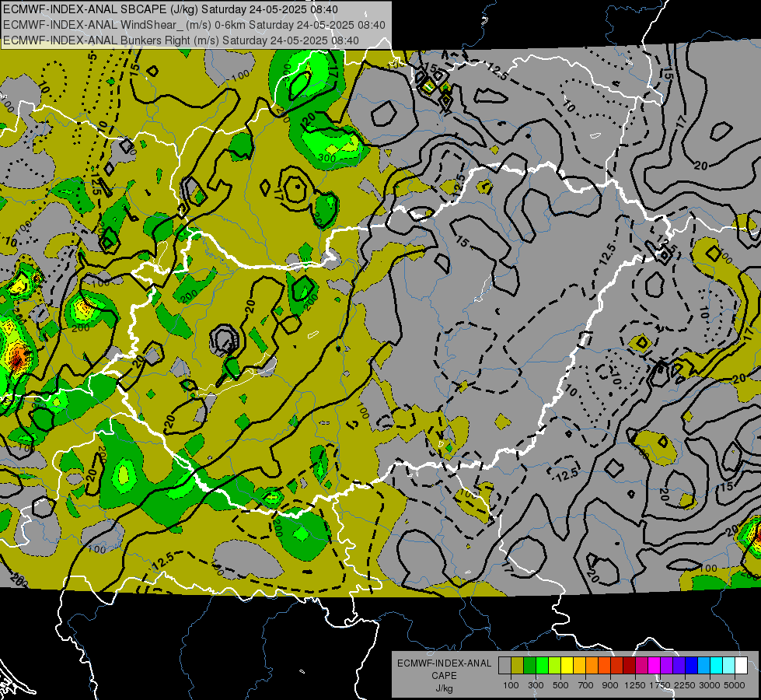Select the pure yellow legend swatch
Image resolution: width=761 pixels, height=700 pixels.
click(x=567, y=666)
